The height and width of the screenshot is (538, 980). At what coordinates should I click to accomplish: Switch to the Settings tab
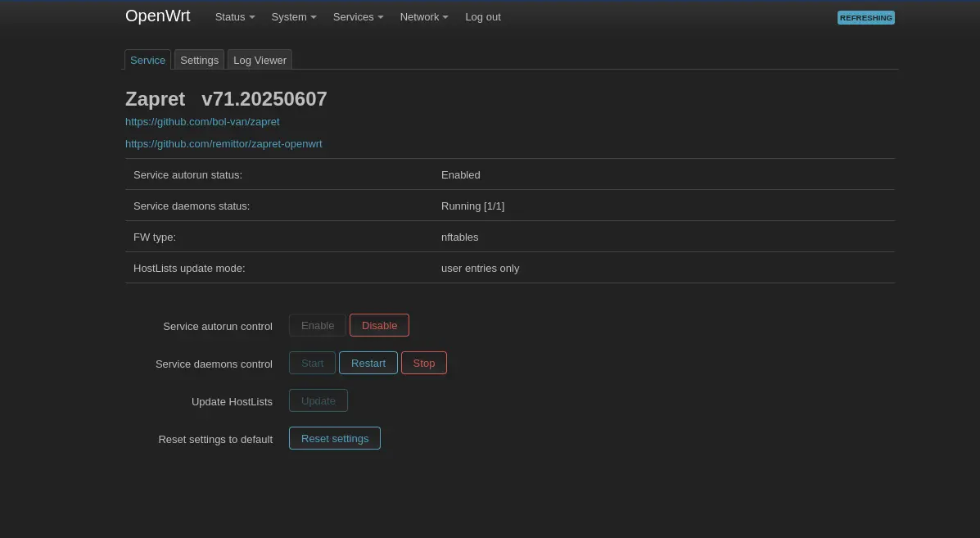(200, 60)
